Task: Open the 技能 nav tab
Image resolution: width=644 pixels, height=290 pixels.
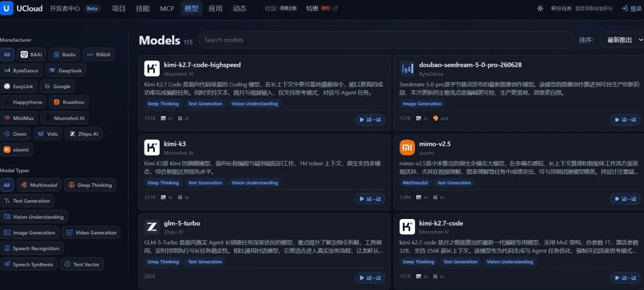Action: click(143, 8)
